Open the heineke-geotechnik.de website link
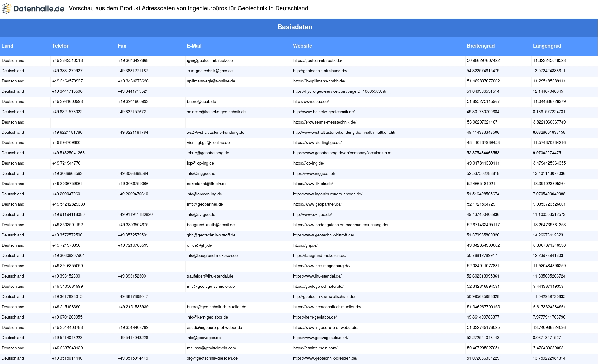Viewport: 598px width, 364px height. pos(324,112)
